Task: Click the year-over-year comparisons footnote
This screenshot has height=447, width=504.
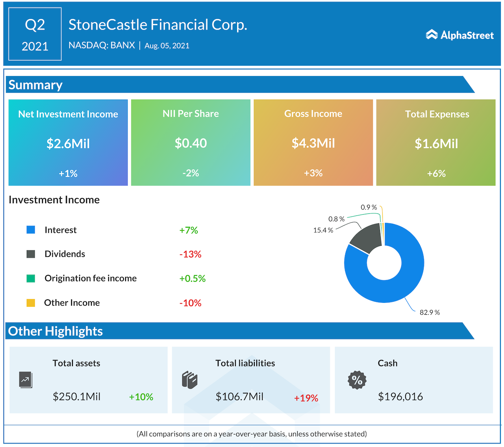Action: pos(252,434)
